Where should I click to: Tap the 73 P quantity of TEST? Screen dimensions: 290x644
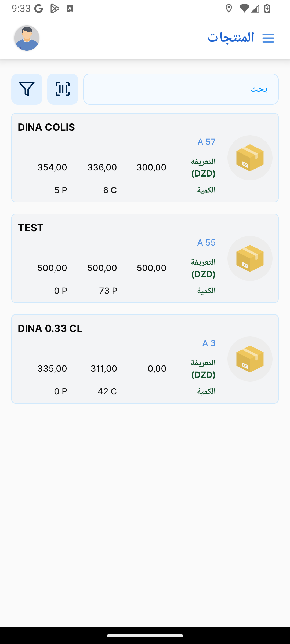pyautogui.click(x=108, y=291)
